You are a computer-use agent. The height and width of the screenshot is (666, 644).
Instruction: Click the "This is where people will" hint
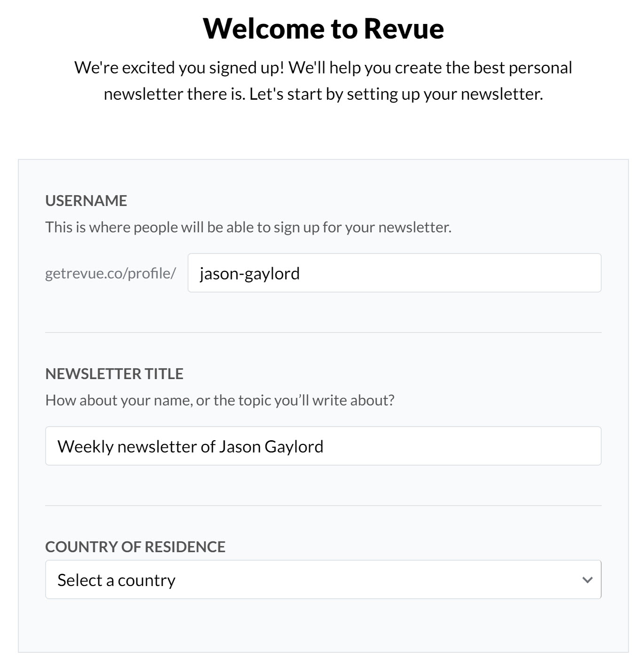tap(248, 227)
